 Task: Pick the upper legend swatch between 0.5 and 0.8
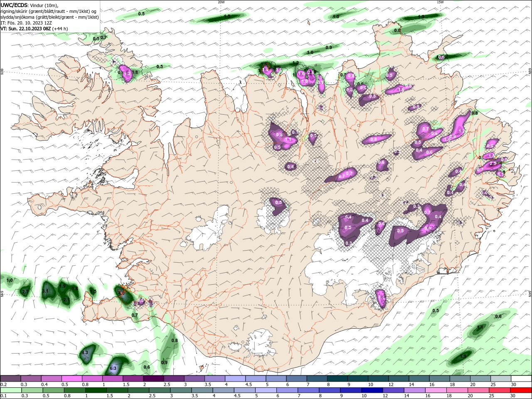(x=71, y=379)
